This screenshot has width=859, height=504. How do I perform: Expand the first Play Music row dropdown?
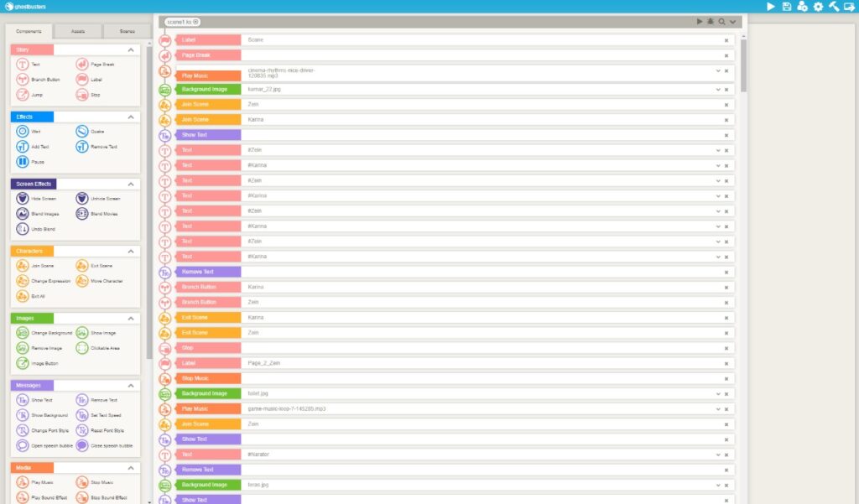pyautogui.click(x=718, y=70)
